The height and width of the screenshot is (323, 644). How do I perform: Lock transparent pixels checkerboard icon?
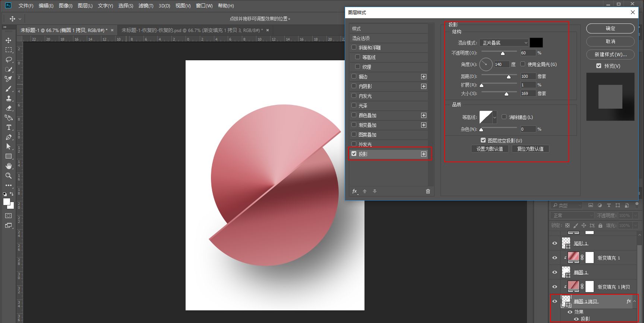(x=567, y=226)
